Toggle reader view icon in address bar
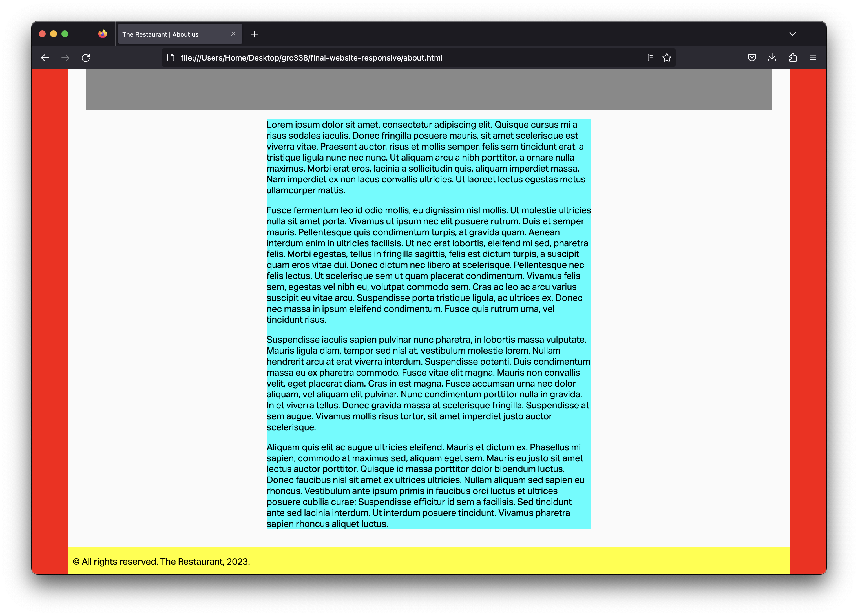This screenshot has height=616, width=858. click(651, 57)
